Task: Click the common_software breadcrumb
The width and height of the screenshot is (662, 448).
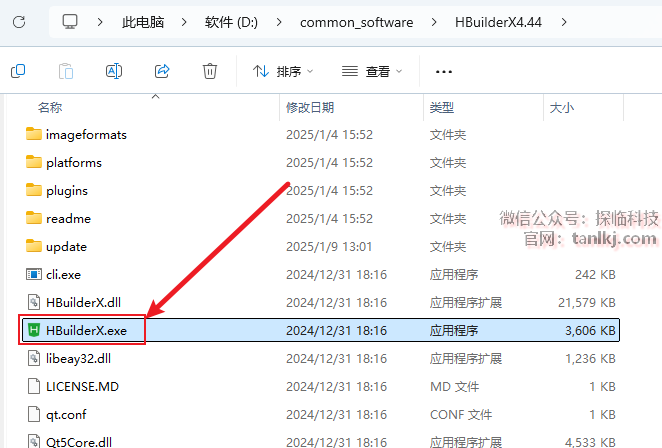Action: click(x=357, y=22)
